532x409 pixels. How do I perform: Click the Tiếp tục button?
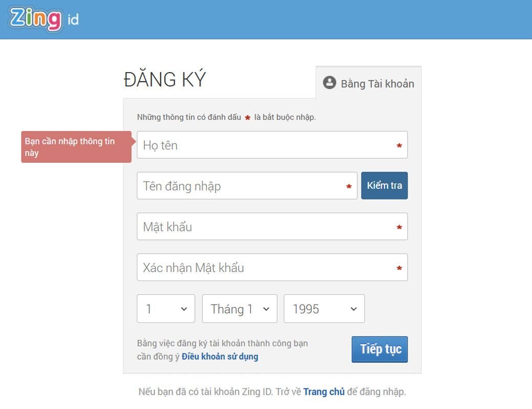pyautogui.click(x=379, y=349)
